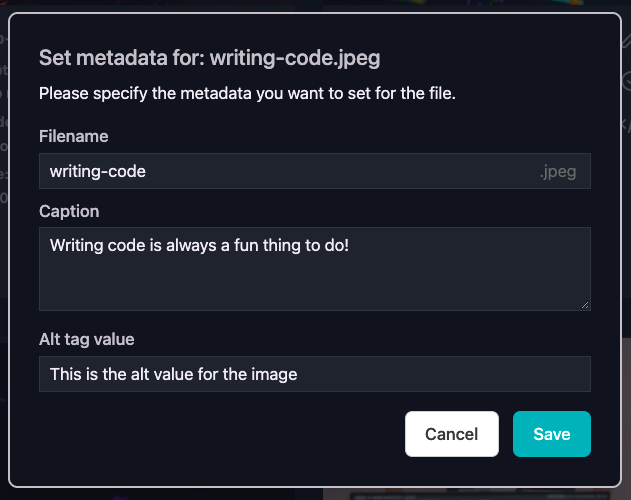Viewport: 631px width, 500px height.
Task: Select the colorful thumbnail above the dialog's top-right
Action: 453,3
